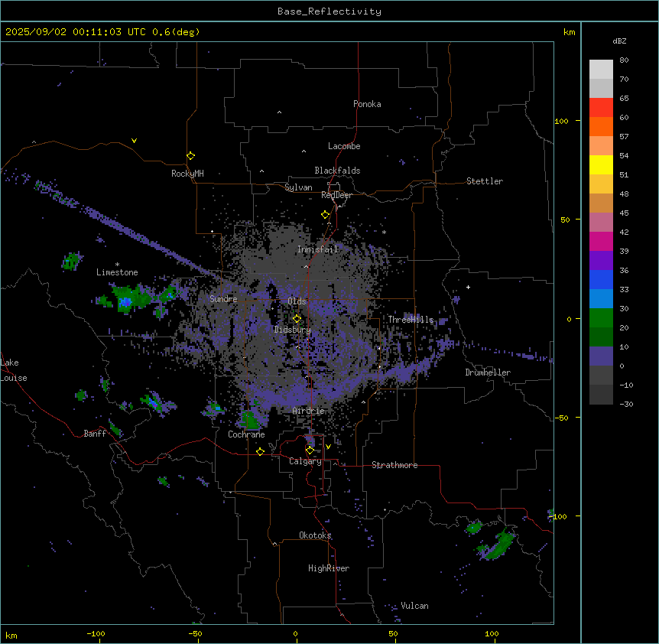The width and height of the screenshot is (659, 644).
Task: Click the Airdrie city label
Action: pyautogui.click(x=309, y=411)
